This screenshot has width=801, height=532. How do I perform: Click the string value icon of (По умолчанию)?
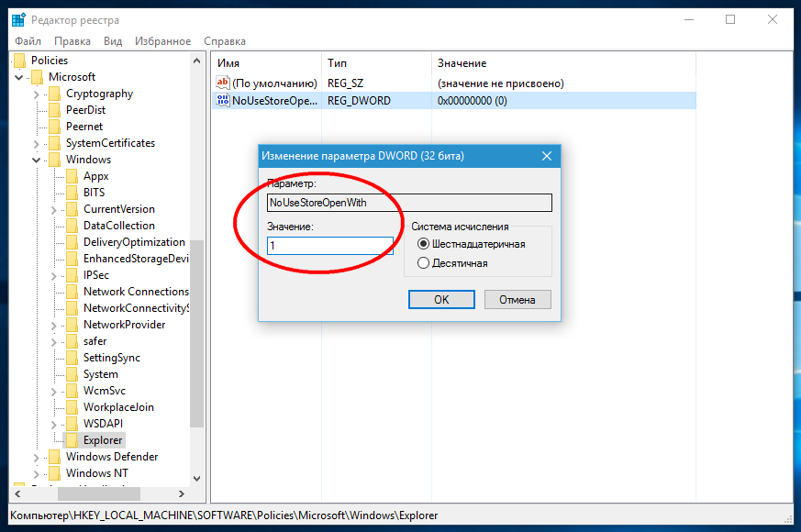[x=222, y=83]
